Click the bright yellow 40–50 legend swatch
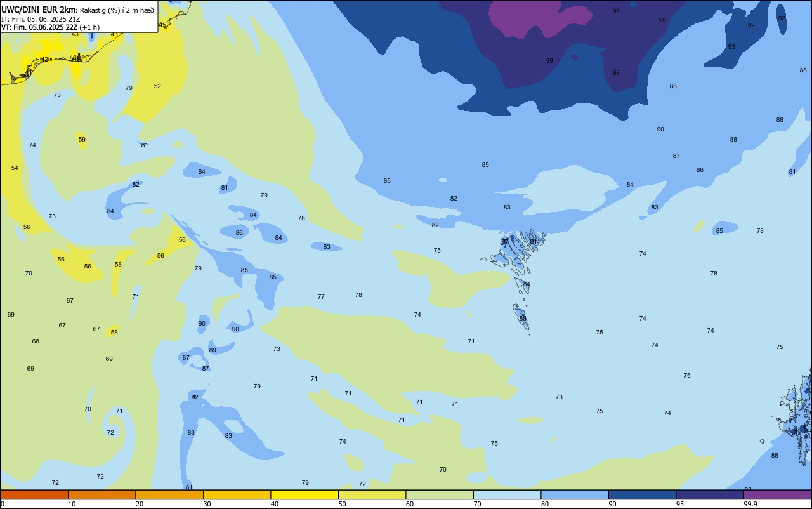 [304, 494]
